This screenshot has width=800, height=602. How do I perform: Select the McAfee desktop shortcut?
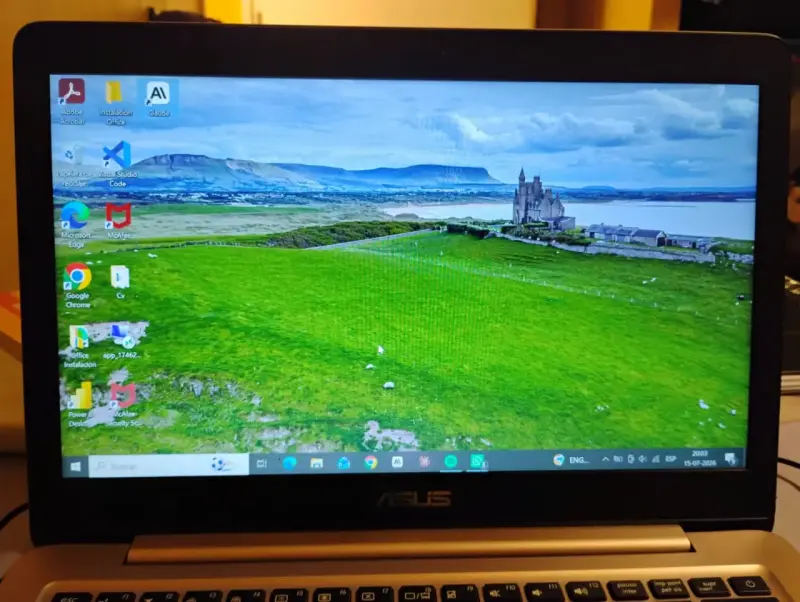(118, 220)
